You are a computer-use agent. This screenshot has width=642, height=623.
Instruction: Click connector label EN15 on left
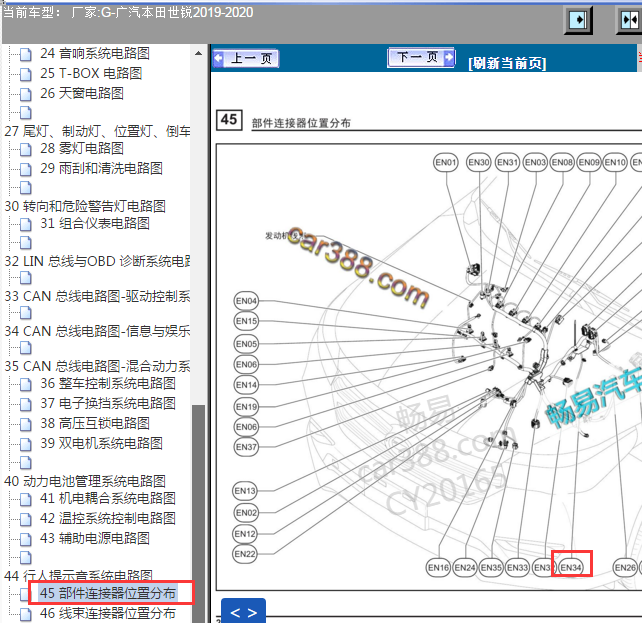tap(246, 321)
